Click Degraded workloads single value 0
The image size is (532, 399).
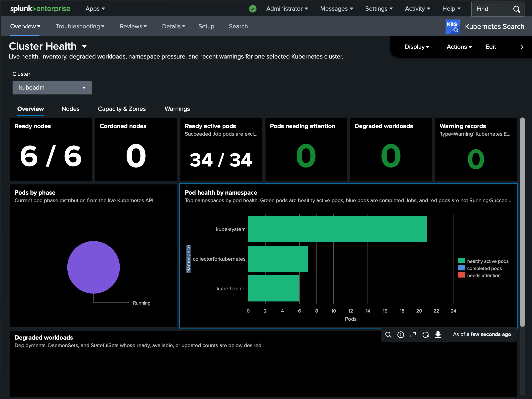point(391,156)
